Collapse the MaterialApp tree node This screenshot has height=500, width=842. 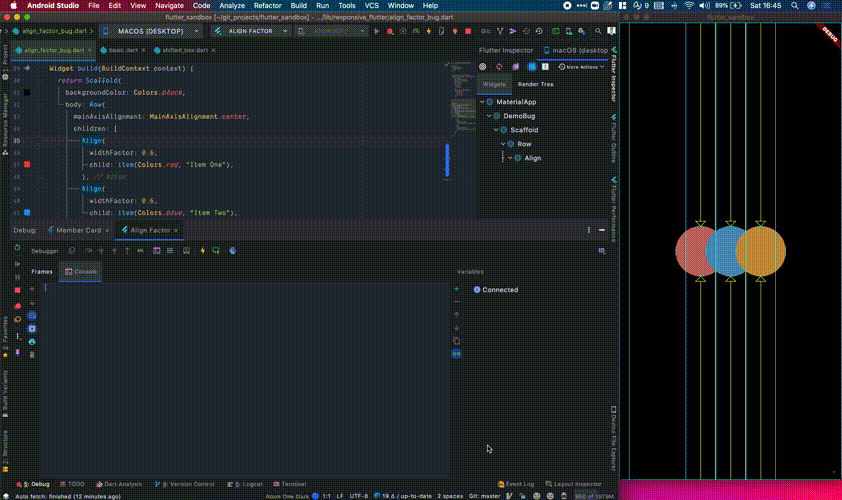pyautogui.click(x=483, y=102)
